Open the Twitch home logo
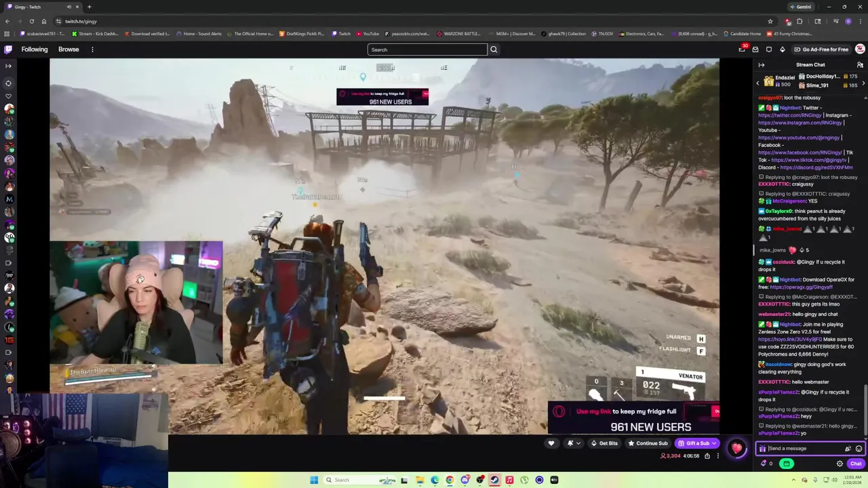The height and width of the screenshot is (488, 868). [8, 49]
